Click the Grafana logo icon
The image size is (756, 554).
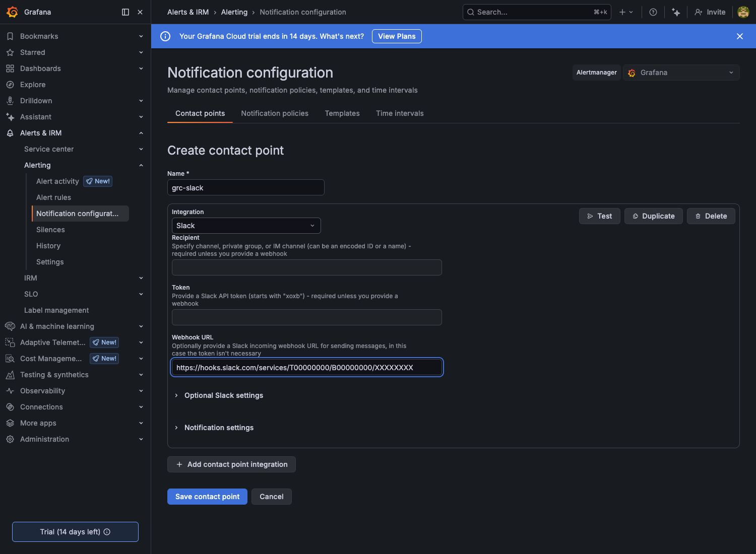(x=12, y=12)
